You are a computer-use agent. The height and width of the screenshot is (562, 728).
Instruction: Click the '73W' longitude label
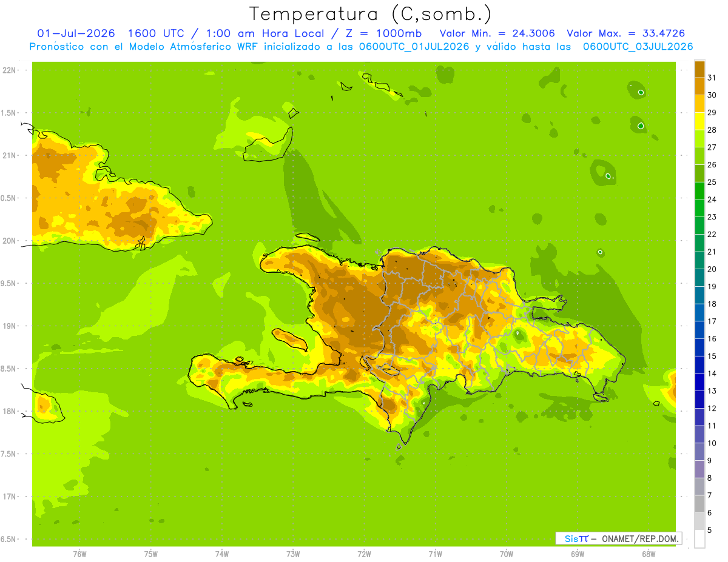coord(293,554)
